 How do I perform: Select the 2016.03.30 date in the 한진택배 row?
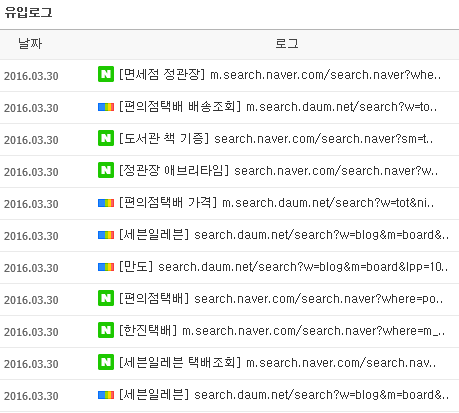[x=31, y=332]
